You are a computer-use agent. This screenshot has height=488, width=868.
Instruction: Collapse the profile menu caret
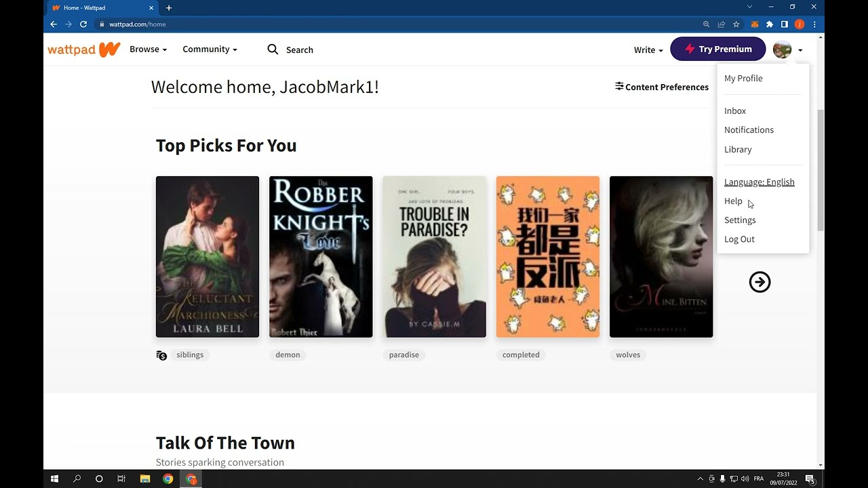click(x=800, y=50)
